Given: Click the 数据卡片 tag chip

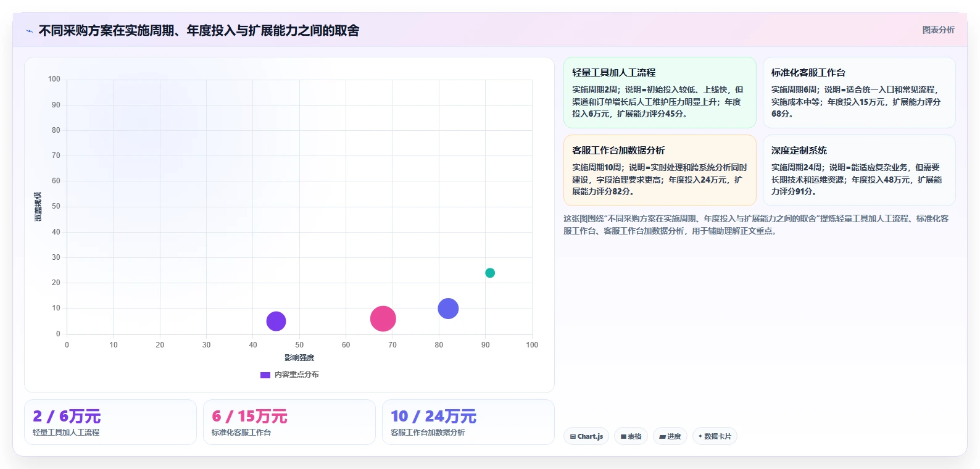Looking at the screenshot, I should coord(715,436).
